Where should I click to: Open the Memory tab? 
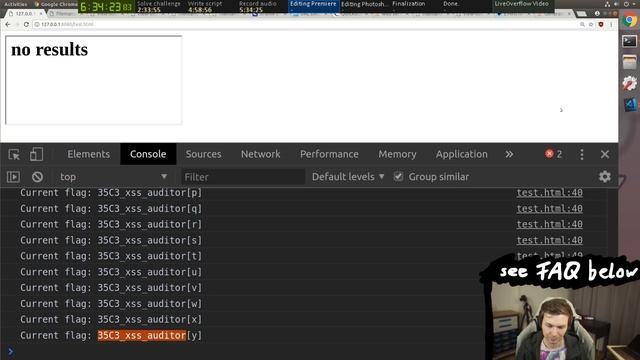pyautogui.click(x=397, y=154)
